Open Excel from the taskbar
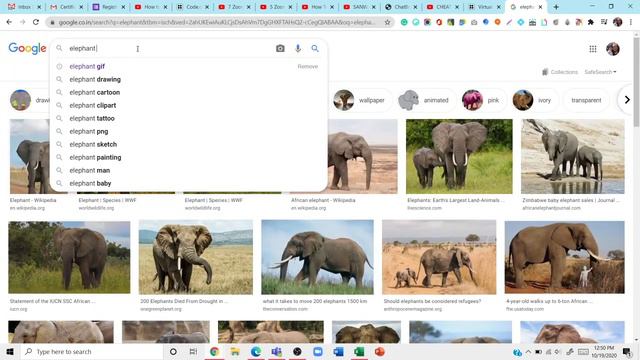Image resolution: width=640 pixels, height=360 pixels. [359, 351]
